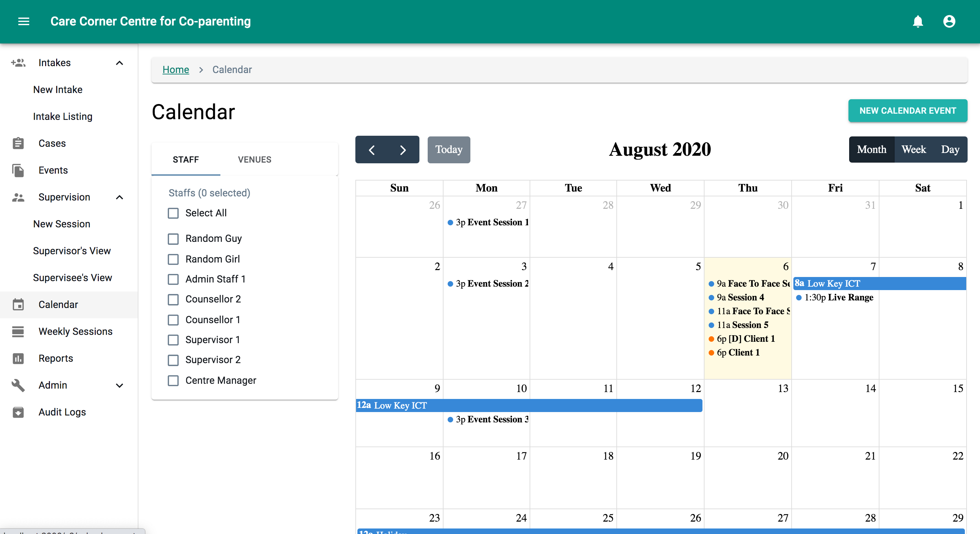This screenshot has width=980, height=534.
Task: Open Audit Logs page
Action: [x=62, y=412]
